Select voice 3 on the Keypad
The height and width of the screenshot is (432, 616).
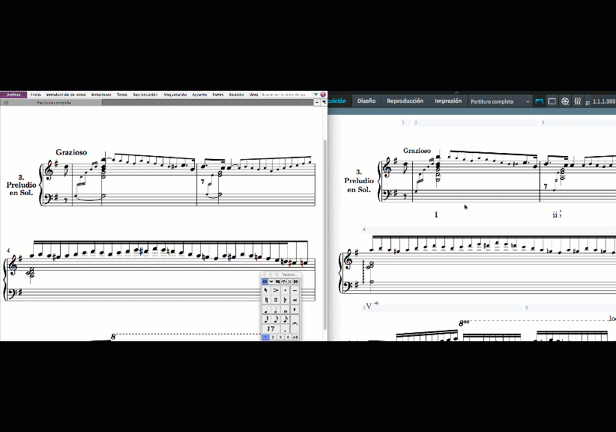[280, 337]
